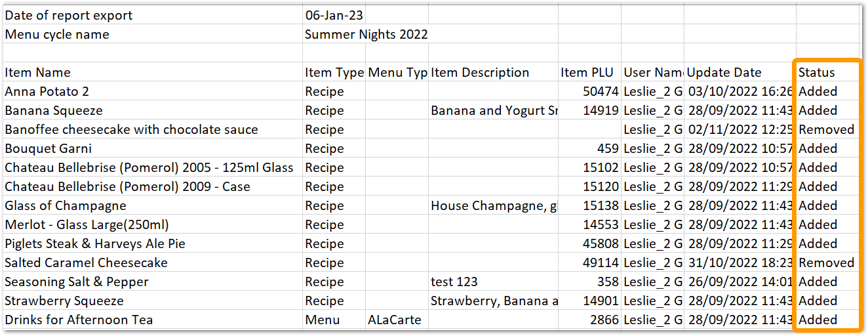Select the 'Summer Nights 2022' cell
The image size is (868, 336).
pyautogui.click(x=366, y=34)
